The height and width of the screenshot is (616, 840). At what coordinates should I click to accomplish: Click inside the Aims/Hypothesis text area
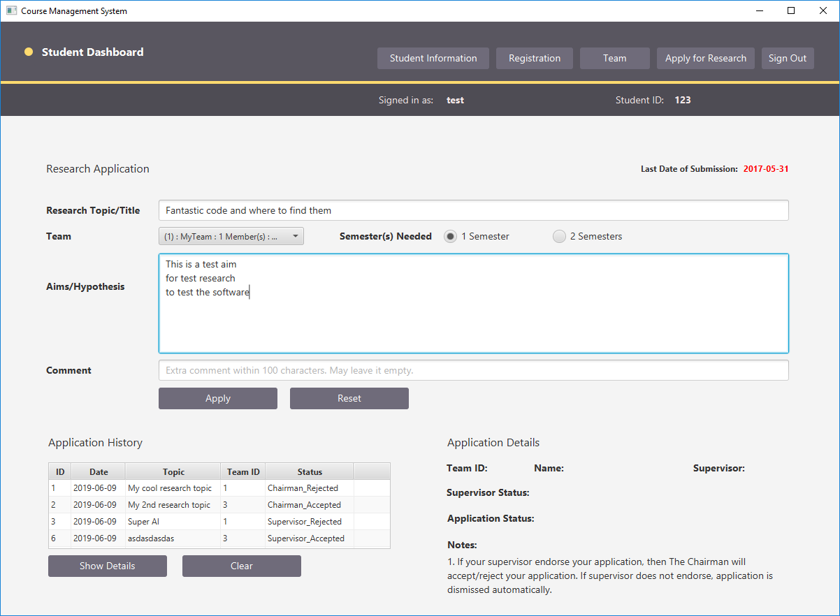click(x=474, y=303)
